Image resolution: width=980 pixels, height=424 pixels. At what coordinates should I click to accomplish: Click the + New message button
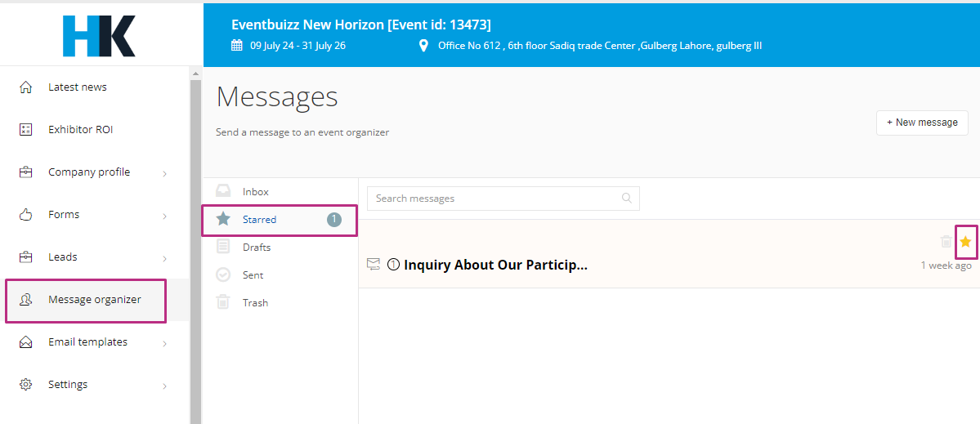922,123
